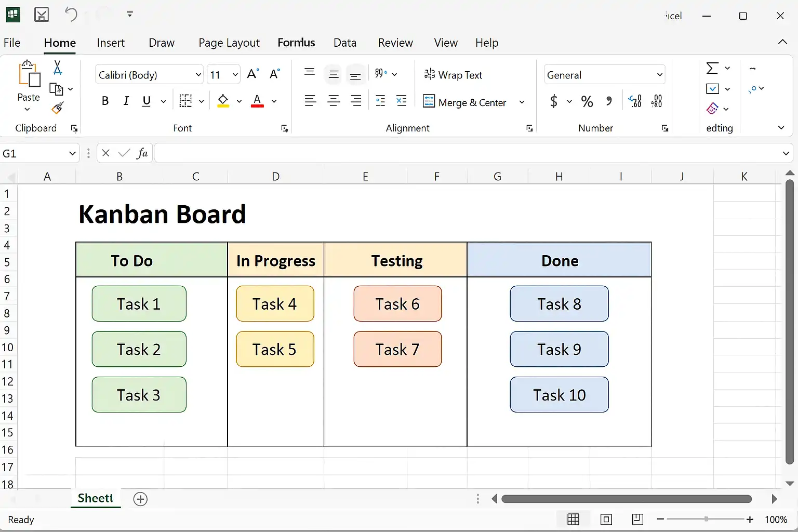
Task: Toggle Bold formatting
Action: click(105, 101)
